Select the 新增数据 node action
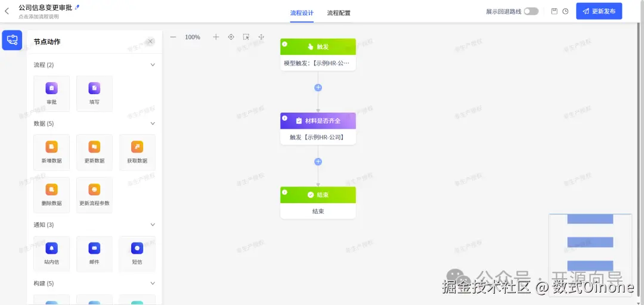 [51, 152]
